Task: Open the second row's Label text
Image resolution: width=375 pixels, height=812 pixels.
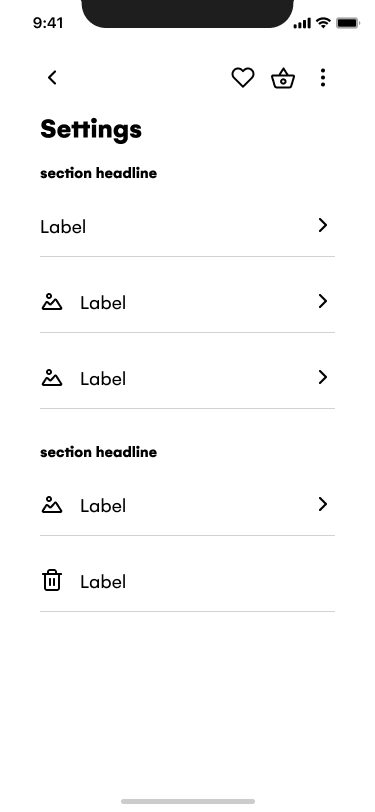Action: point(103,303)
